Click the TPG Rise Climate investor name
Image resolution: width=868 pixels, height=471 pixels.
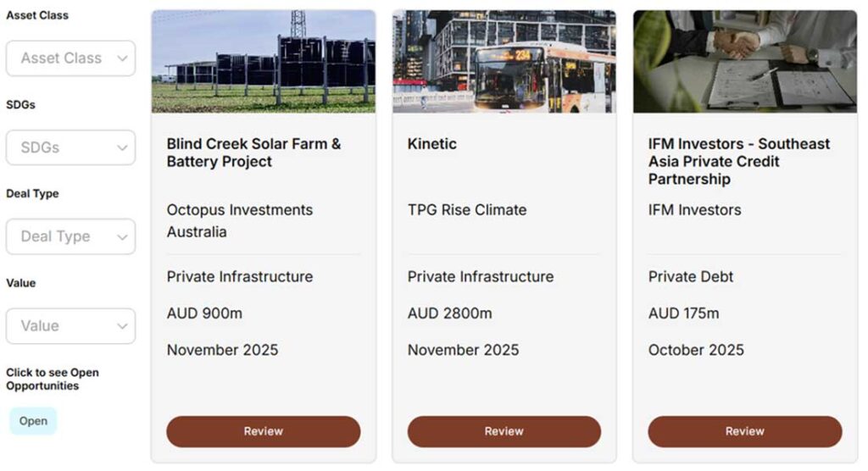click(467, 210)
